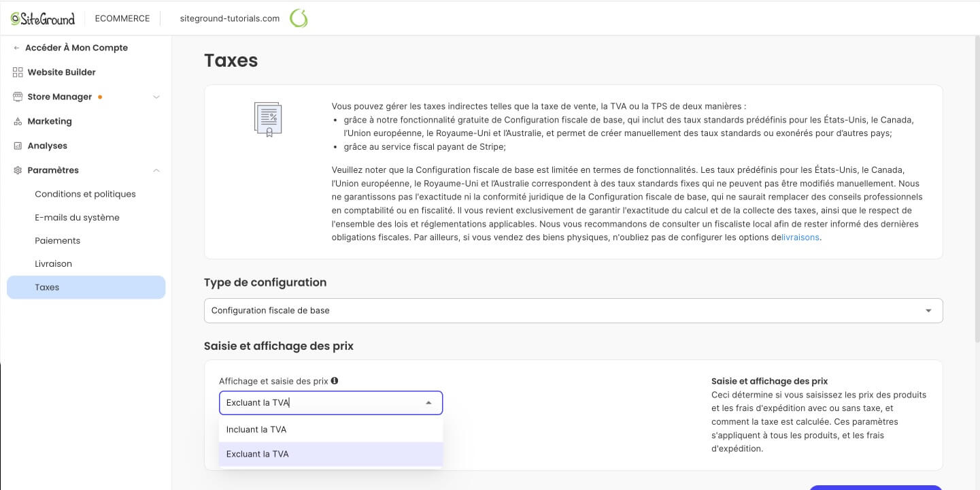Viewport: 980px width, 490px height.
Task: Follow the livraisons link in description
Action: [x=800, y=238]
